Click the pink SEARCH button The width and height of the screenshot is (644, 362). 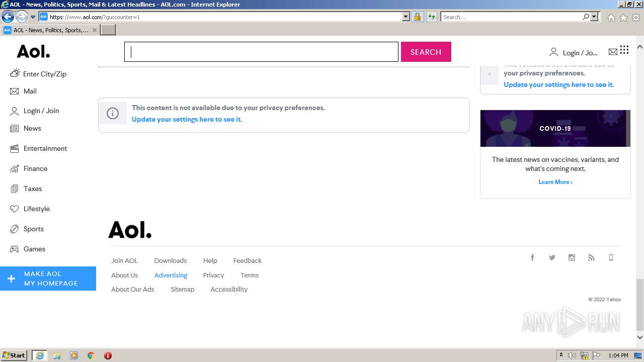click(x=426, y=52)
